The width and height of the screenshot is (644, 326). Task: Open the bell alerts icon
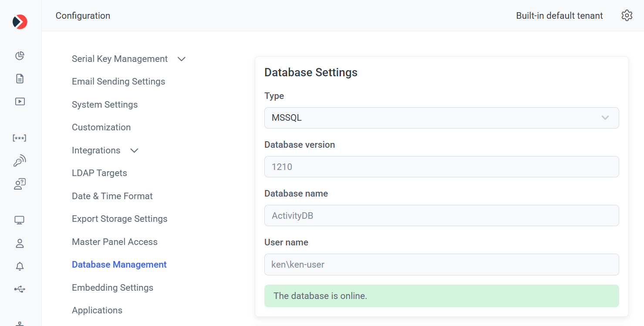coord(20,266)
